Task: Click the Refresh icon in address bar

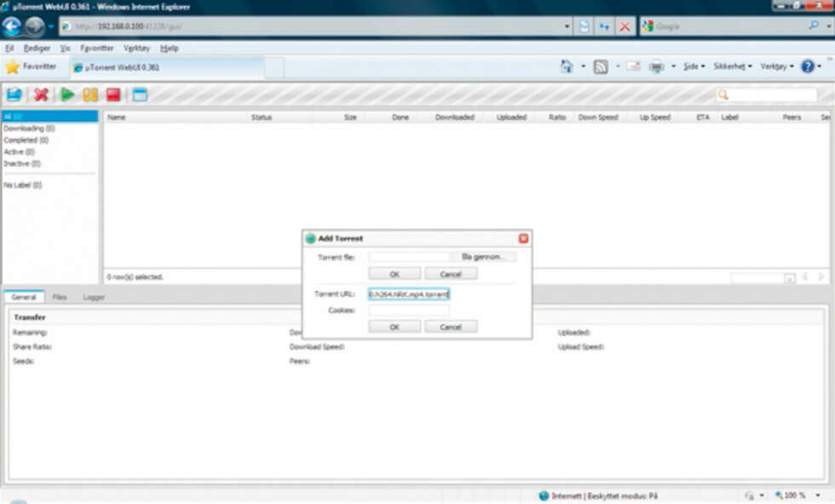Action: [x=604, y=26]
